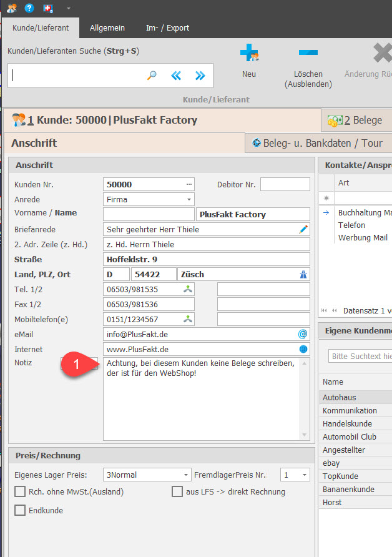Click the second Tel. field
Image resolution: width=392 pixels, height=557 pixels.
263,289
